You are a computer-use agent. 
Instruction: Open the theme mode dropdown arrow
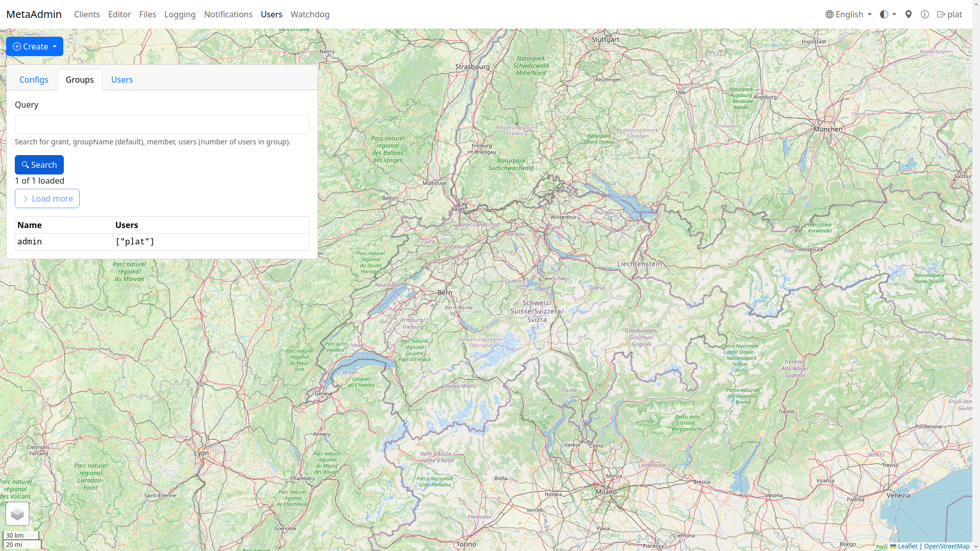point(894,14)
